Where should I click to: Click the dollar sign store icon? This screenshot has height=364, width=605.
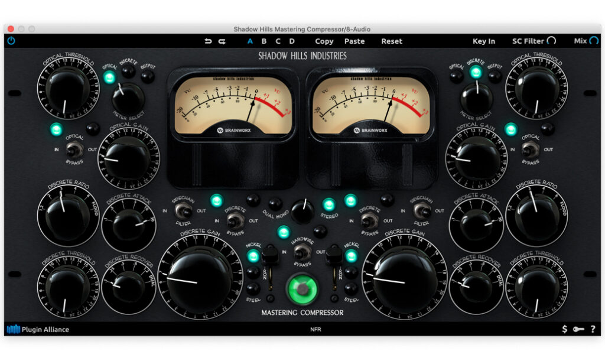pyautogui.click(x=564, y=329)
